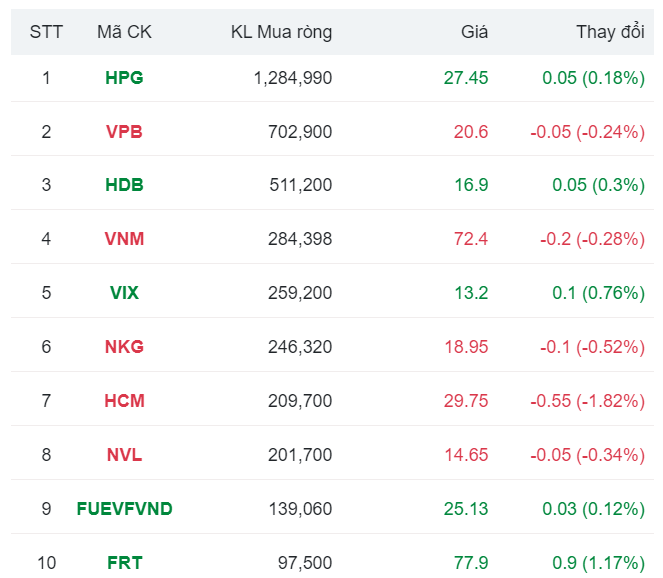Click the NVL ticker symbol
The height and width of the screenshot is (578, 663).
(x=124, y=455)
